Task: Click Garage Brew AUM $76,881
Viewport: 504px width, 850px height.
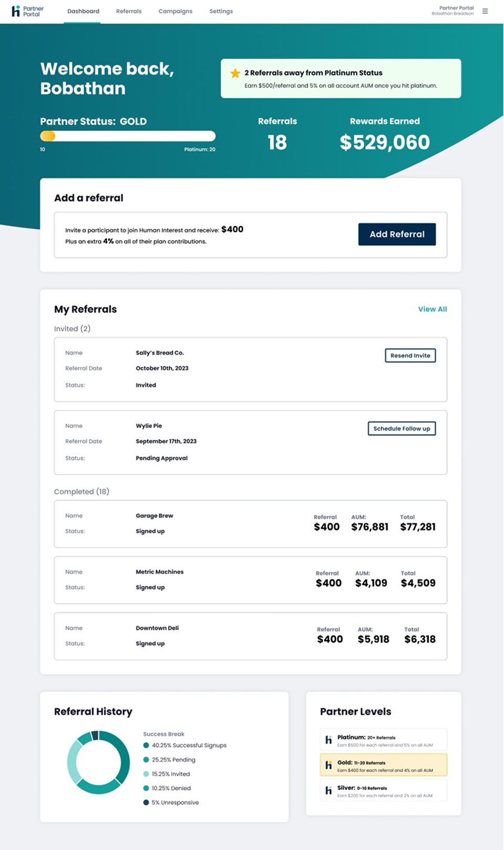Action: tap(370, 527)
